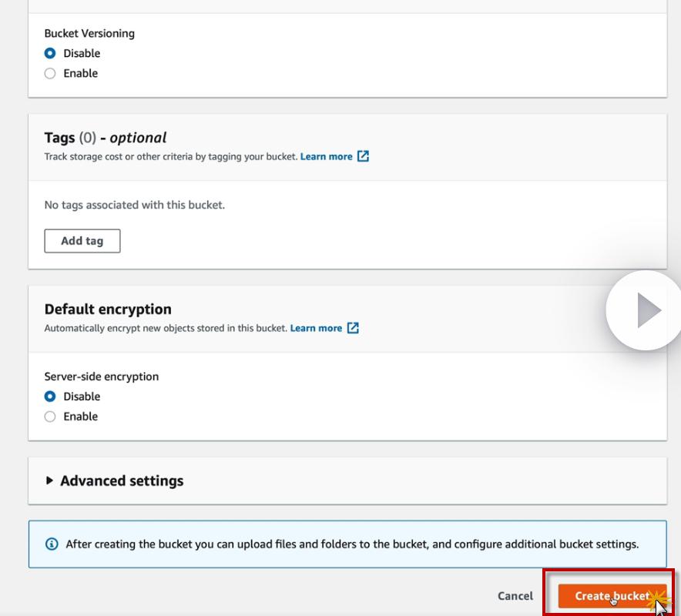
Task: Click the external link icon under Default encryption
Action: pos(353,328)
